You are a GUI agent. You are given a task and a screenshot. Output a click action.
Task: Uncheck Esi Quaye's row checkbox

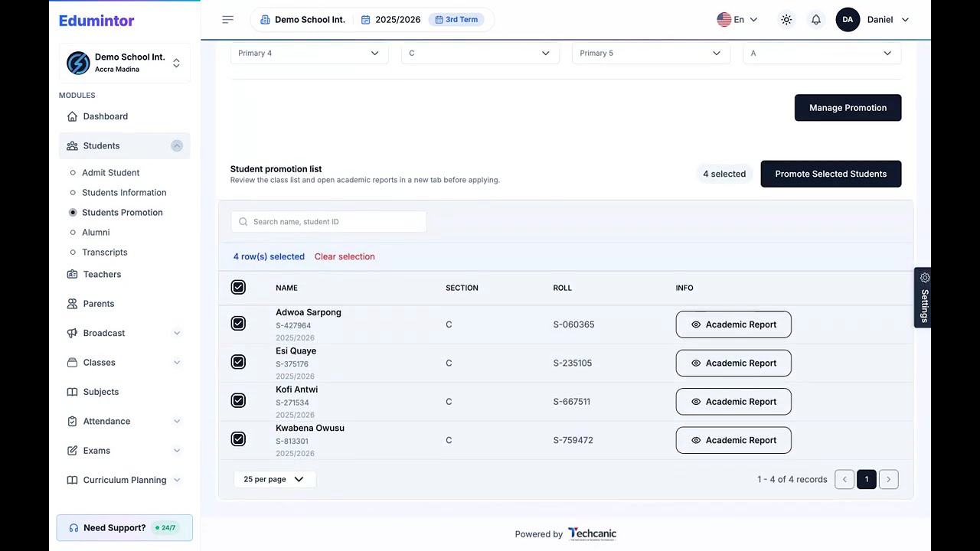[238, 362]
